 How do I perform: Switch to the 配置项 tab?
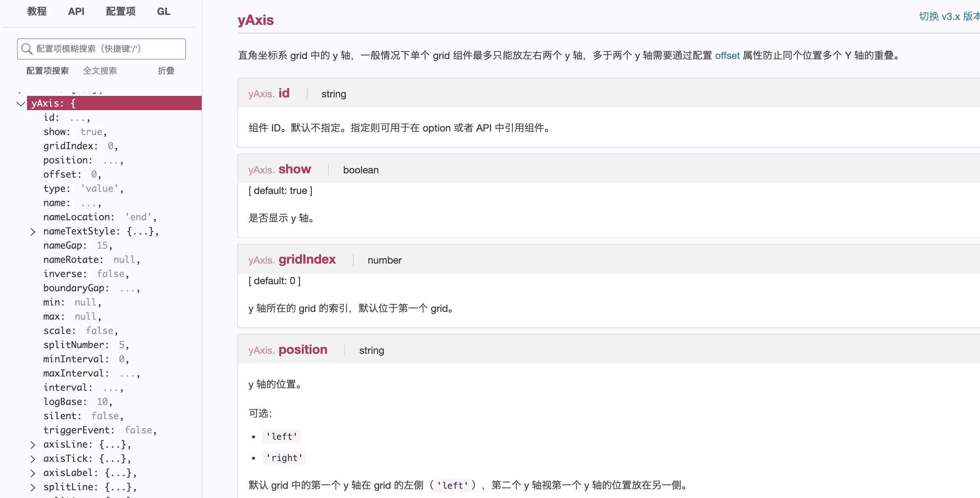pyautogui.click(x=121, y=11)
